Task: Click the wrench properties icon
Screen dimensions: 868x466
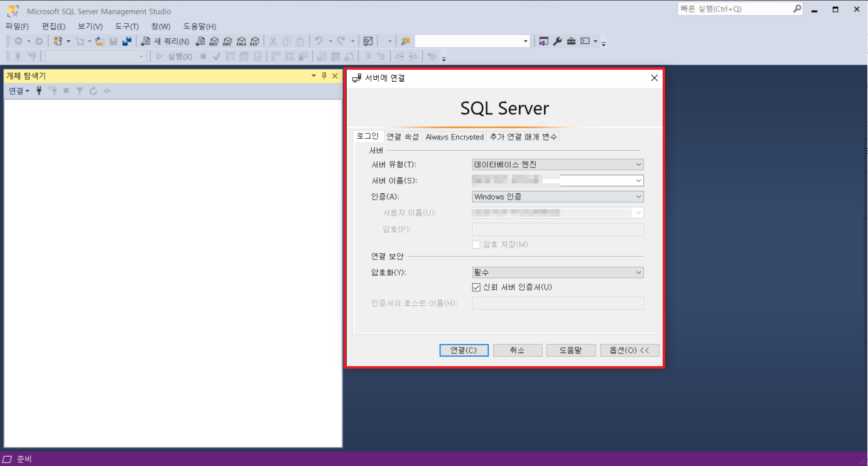Action: pos(557,41)
